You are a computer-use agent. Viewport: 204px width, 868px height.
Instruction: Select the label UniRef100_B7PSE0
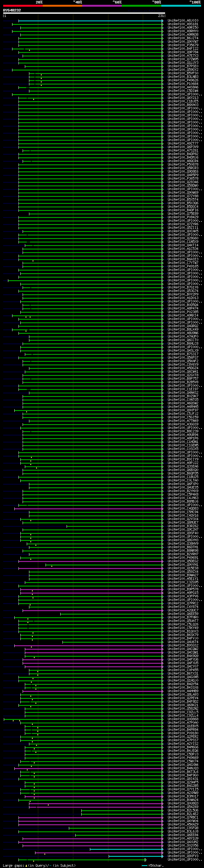183,66
